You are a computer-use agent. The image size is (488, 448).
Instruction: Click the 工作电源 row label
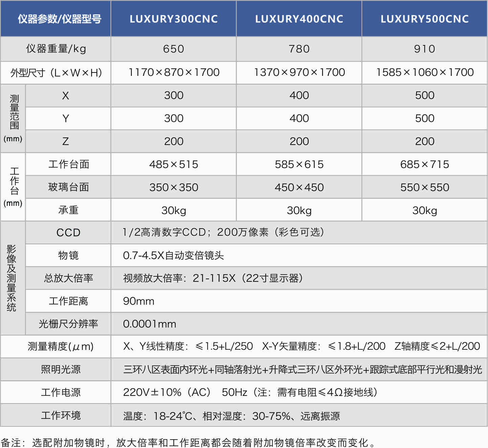point(61,392)
